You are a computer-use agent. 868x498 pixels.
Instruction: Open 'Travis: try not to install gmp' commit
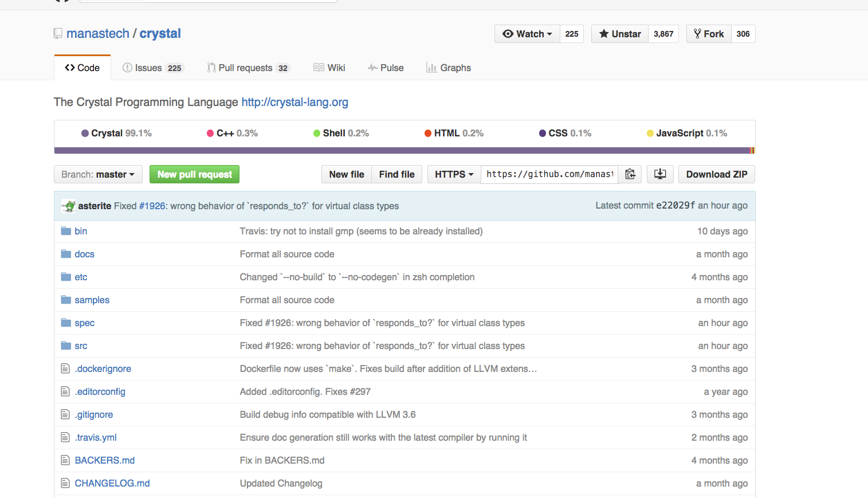[x=361, y=231]
